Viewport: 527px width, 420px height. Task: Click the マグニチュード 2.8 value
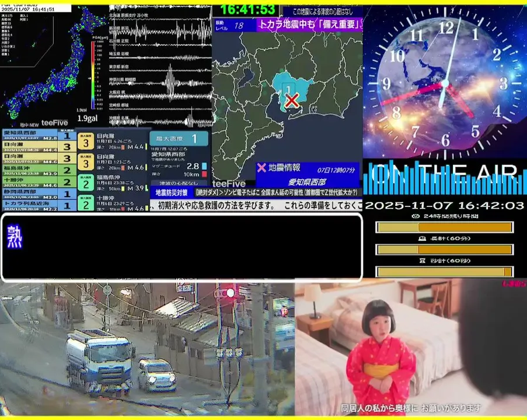193,166
